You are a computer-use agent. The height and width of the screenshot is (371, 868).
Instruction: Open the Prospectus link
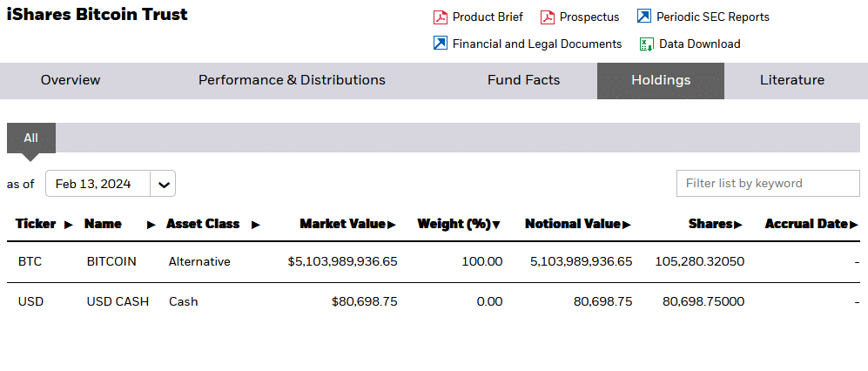click(x=589, y=17)
